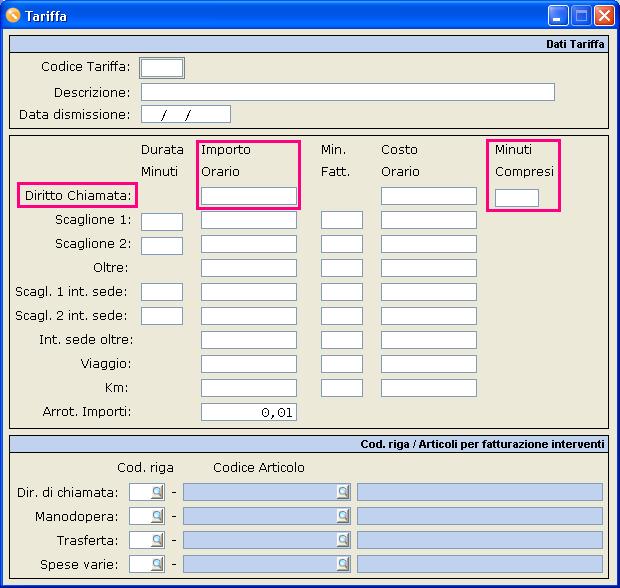620x588 pixels.
Task: Click Scaglione 2 Costo Orario field
Action: pos(429,244)
